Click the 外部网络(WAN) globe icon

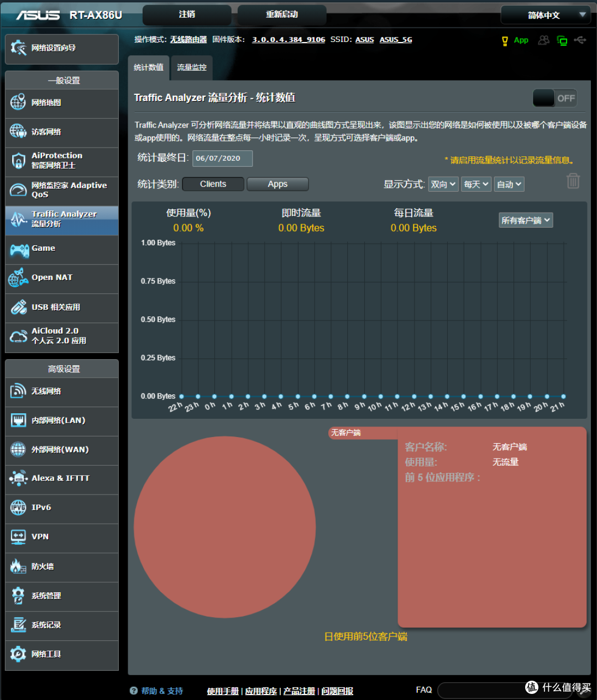click(x=18, y=449)
